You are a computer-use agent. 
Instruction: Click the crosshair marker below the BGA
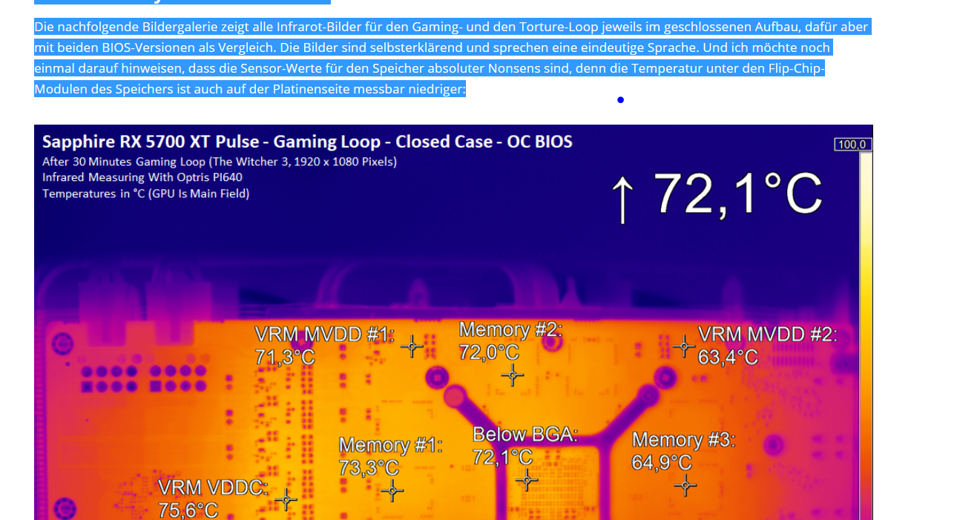click(527, 481)
